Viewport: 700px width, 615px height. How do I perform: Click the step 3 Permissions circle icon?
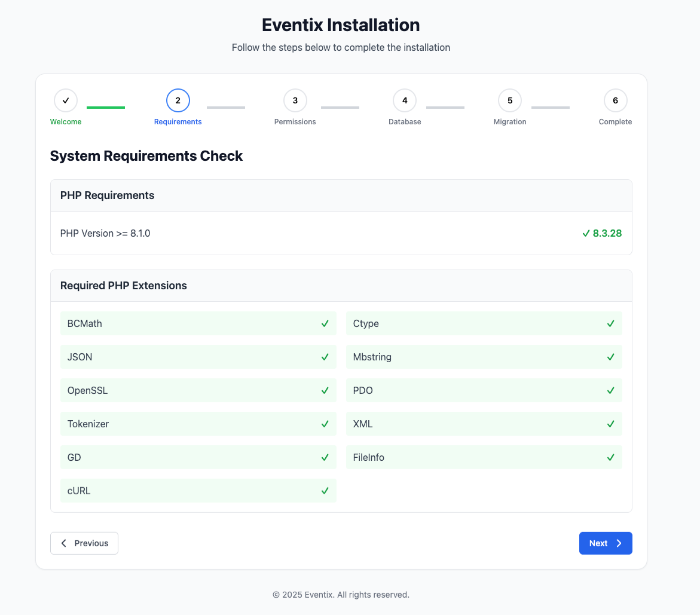[x=295, y=100]
